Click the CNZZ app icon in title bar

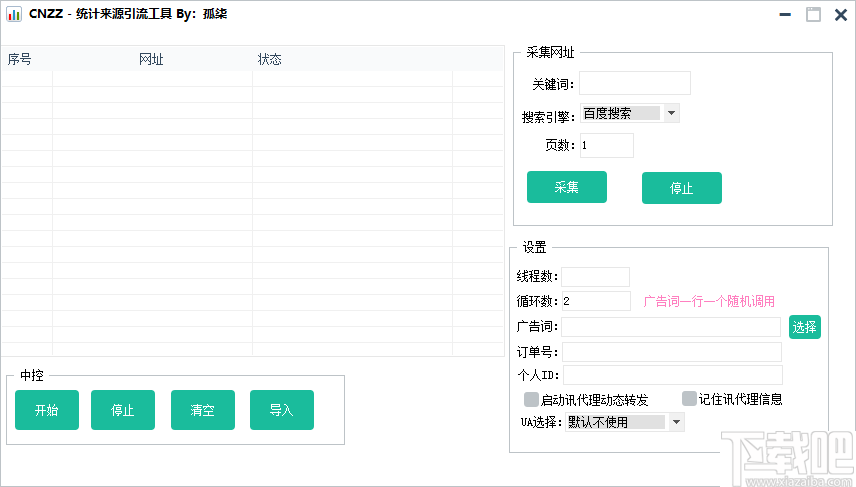[14, 14]
